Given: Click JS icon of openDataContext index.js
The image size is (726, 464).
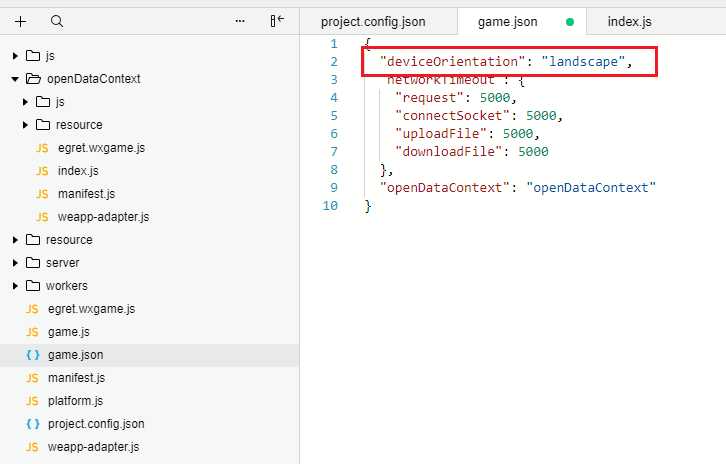Looking at the screenshot, I should tap(42, 171).
